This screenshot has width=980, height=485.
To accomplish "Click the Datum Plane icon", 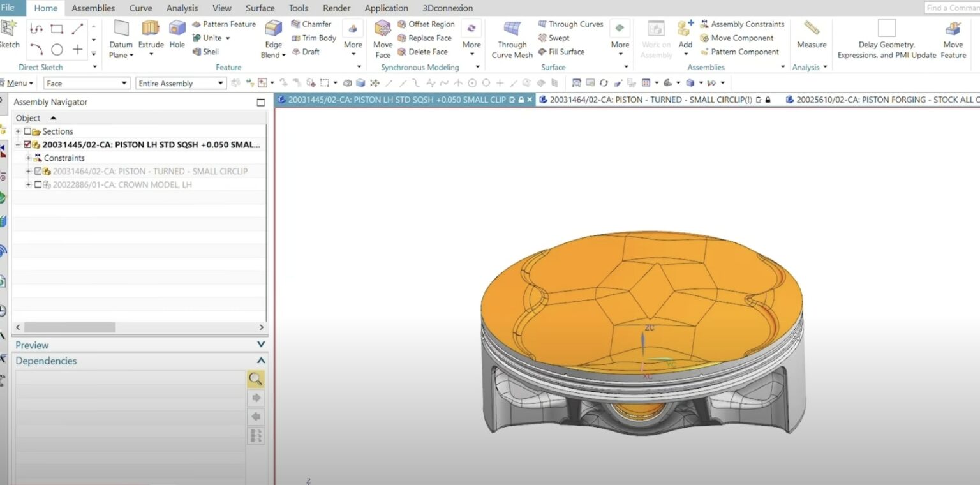I will click(121, 29).
